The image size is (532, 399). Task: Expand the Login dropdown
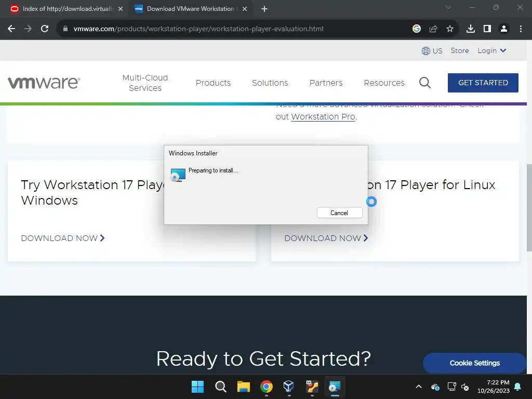click(x=491, y=50)
